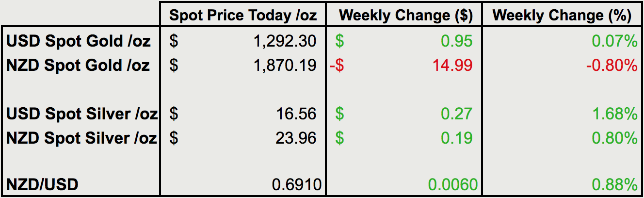Click the USD Spot Gold /oz row label
The image size is (644, 198).
coord(79,41)
